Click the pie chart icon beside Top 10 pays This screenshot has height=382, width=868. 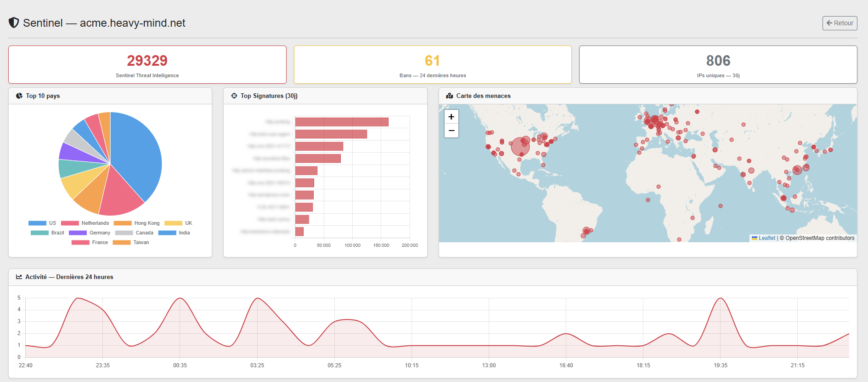click(19, 96)
